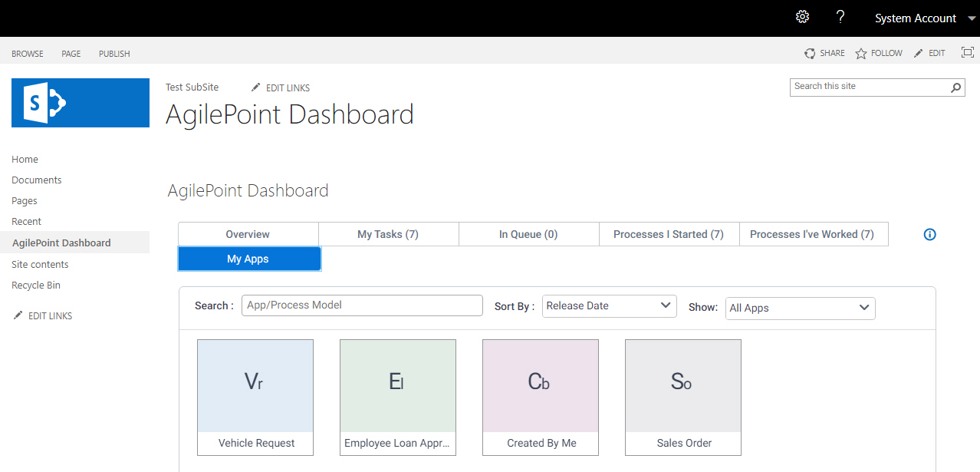Expand the System Account menu arrow
Image resolution: width=980 pixels, height=472 pixels.
pos(972,18)
